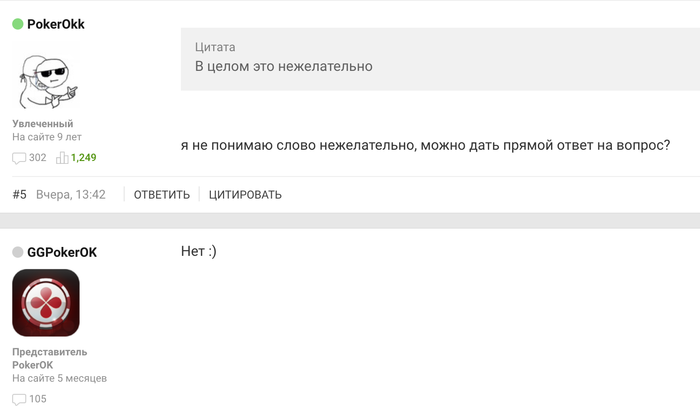700x415 pixels.
Task: Click the GGPokerOK username link
Action: coord(62,253)
